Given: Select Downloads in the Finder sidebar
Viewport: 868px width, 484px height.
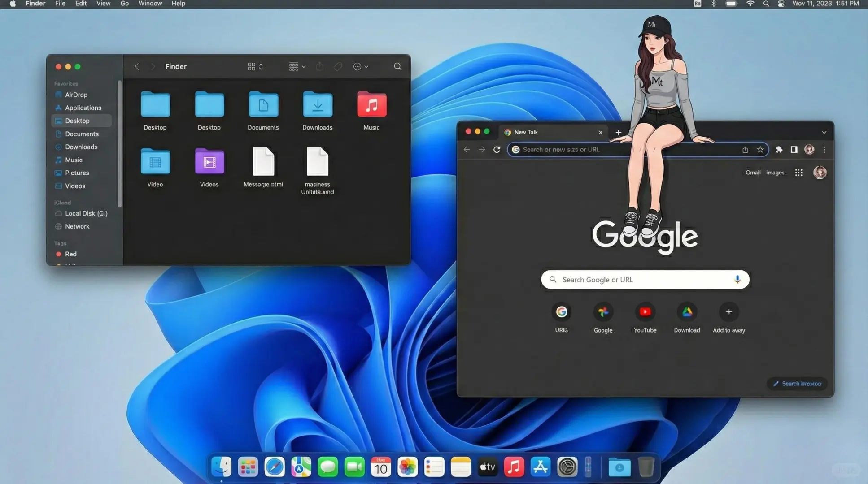Looking at the screenshot, I should point(81,147).
